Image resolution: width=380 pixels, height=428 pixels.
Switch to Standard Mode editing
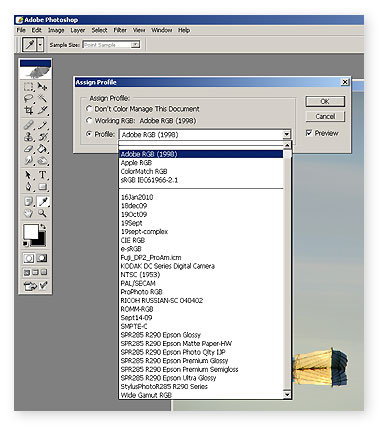click(29, 258)
